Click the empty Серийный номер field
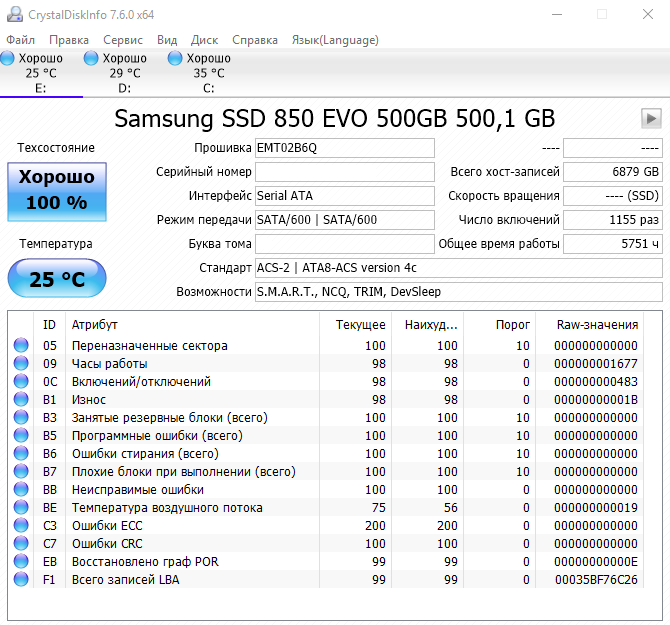Image resolution: width=670 pixels, height=625 pixels. 345,172
